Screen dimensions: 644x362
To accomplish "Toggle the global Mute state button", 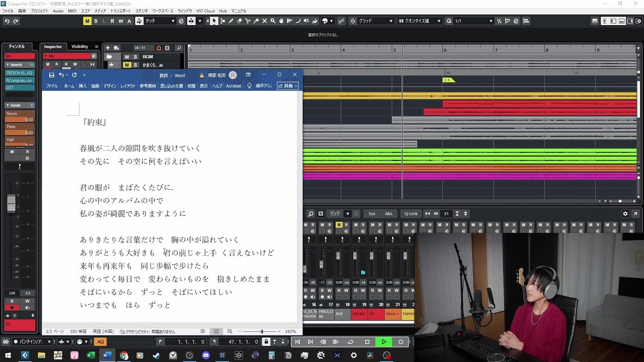I will [88, 21].
